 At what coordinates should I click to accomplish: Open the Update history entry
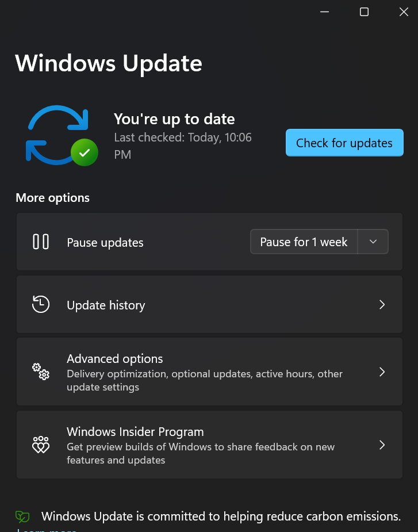coord(209,304)
